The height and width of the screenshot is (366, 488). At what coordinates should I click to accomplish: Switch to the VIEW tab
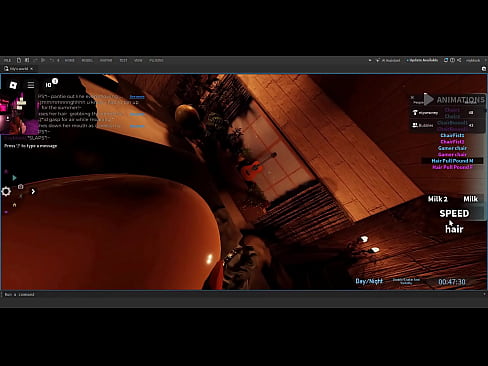pyautogui.click(x=138, y=60)
